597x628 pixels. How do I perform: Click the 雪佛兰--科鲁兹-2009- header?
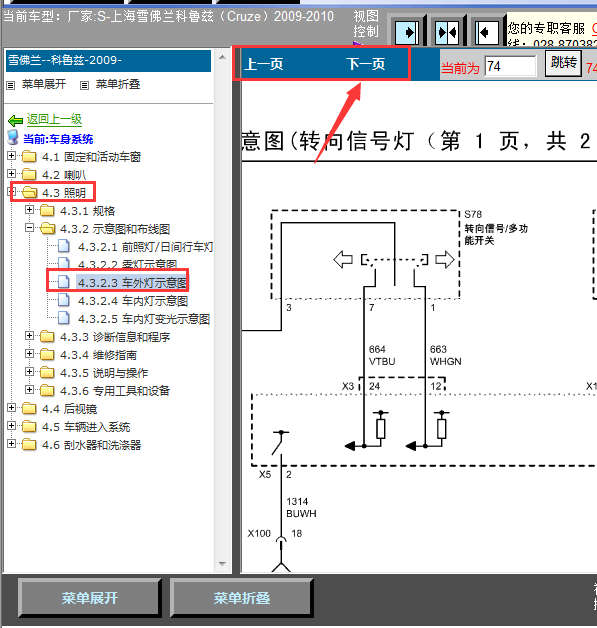tap(109, 61)
